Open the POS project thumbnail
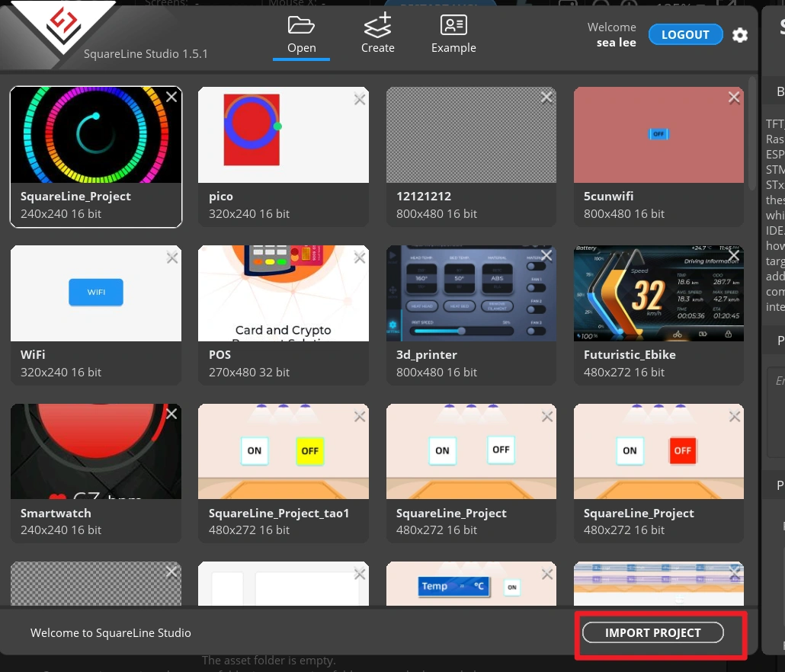 (x=284, y=293)
